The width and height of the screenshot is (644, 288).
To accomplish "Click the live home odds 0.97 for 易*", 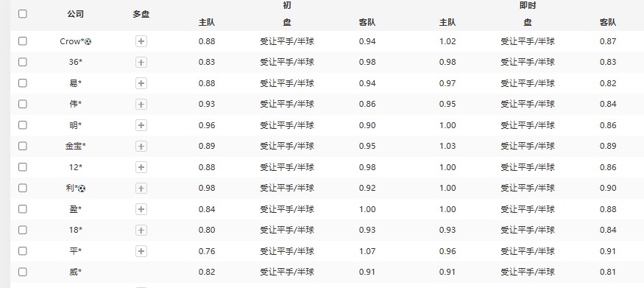I will pos(447,83).
